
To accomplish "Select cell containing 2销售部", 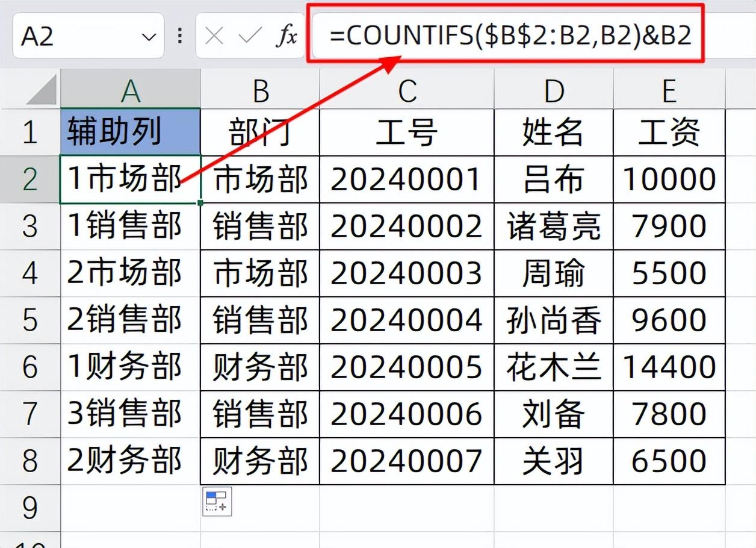I will point(130,320).
